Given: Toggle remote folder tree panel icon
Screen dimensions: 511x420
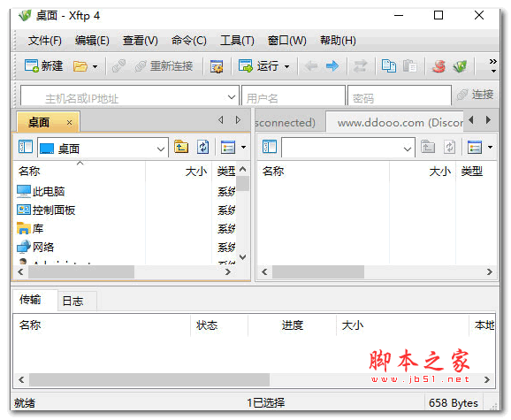Looking at the screenshot, I should [270, 147].
